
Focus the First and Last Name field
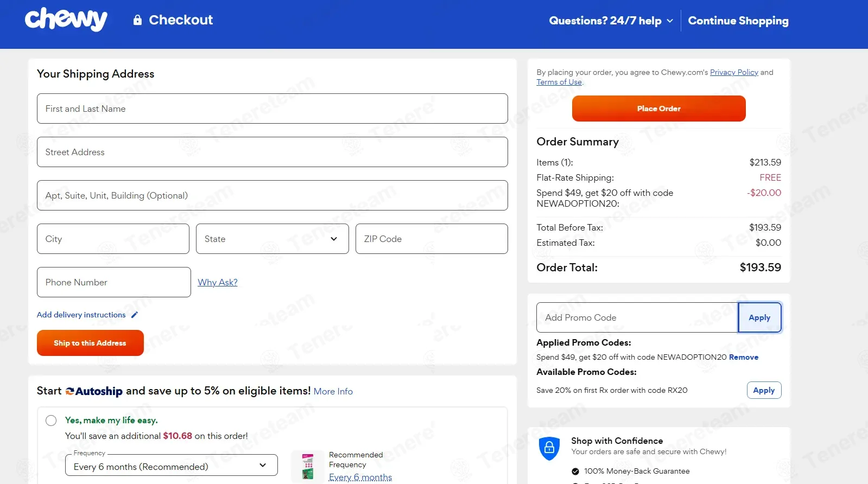pyautogui.click(x=273, y=109)
